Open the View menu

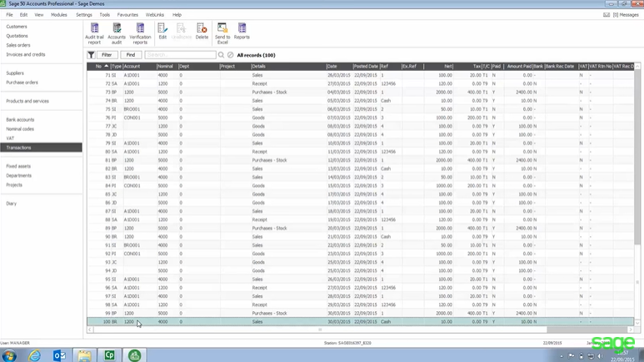(39, 15)
